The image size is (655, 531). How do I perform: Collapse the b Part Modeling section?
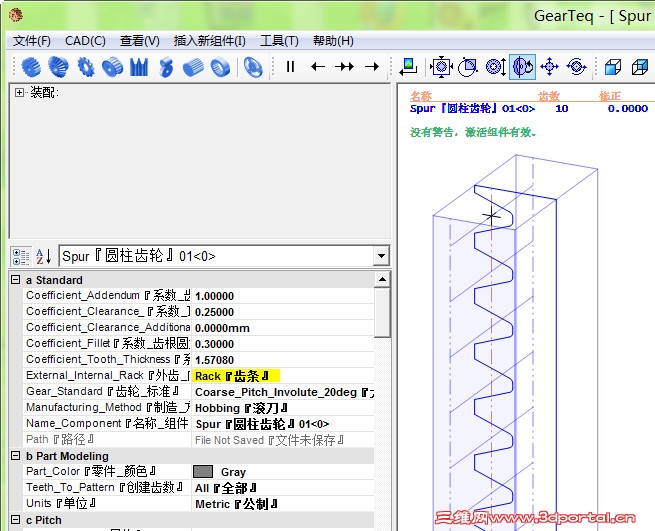coord(15,455)
